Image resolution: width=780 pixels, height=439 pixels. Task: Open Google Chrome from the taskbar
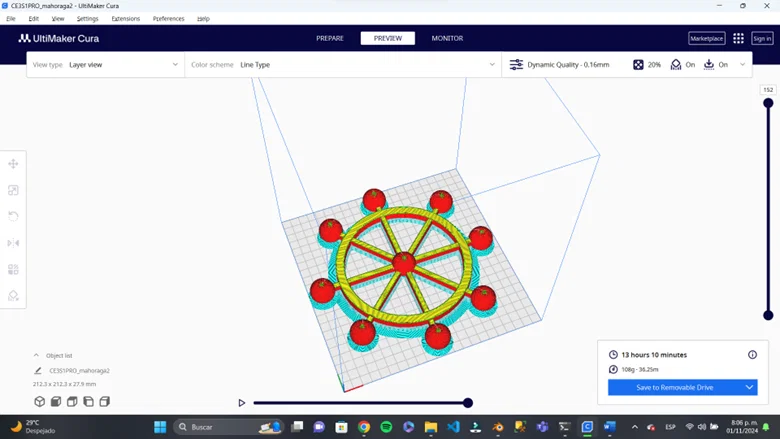click(x=364, y=427)
